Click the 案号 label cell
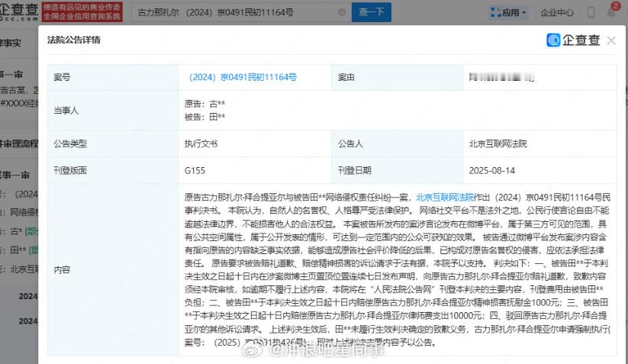Image resolution: width=628 pixels, height=364 pixels. point(113,77)
